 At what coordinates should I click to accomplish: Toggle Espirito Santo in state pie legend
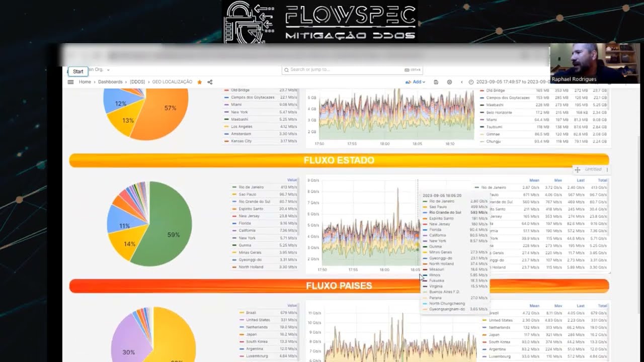pos(251,209)
